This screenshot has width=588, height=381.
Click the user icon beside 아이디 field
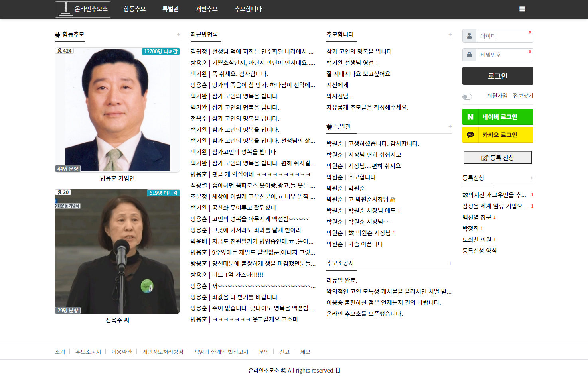[x=469, y=36]
